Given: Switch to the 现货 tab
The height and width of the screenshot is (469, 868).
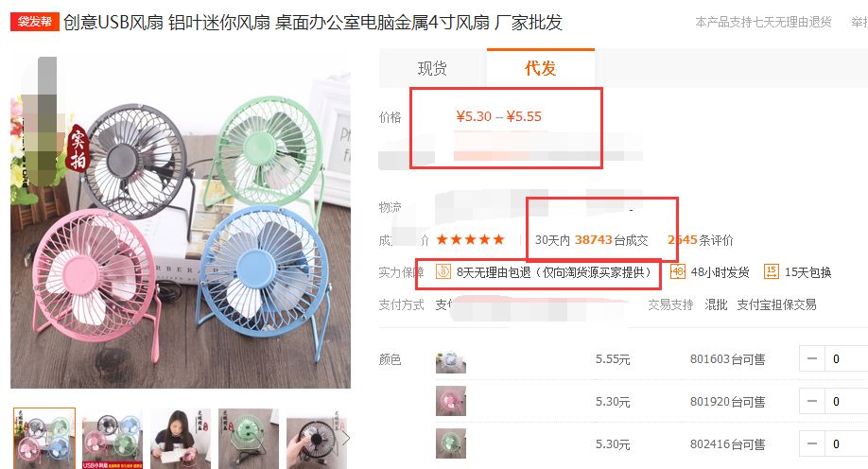Looking at the screenshot, I should click(432, 68).
